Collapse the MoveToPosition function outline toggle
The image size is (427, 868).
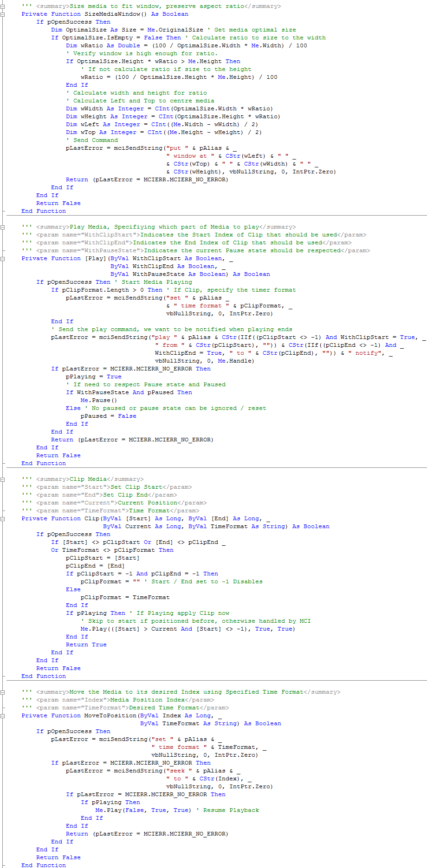(x=3, y=716)
